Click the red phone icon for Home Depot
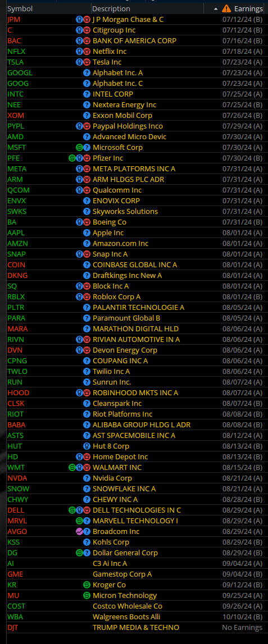Screen dimensions: 268x644 [x=87, y=457]
